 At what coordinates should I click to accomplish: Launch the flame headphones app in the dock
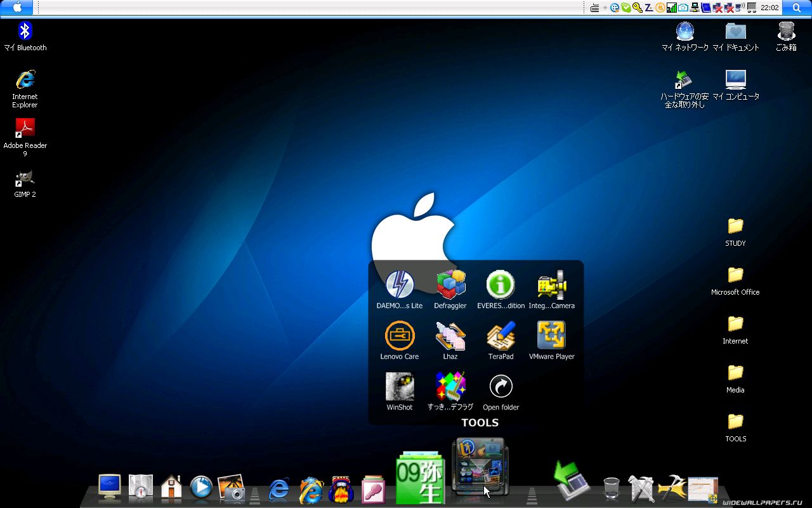coord(342,489)
